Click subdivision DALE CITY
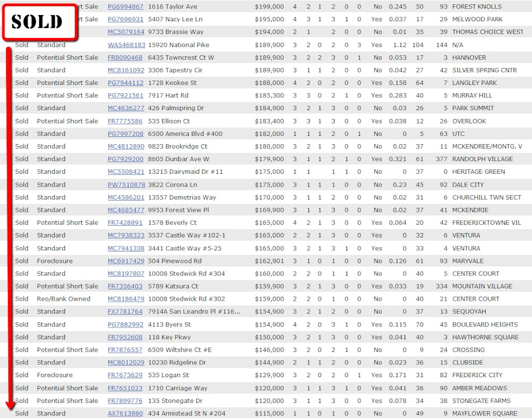The width and height of the screenshot is (532, 418). (x=468, y=185)
